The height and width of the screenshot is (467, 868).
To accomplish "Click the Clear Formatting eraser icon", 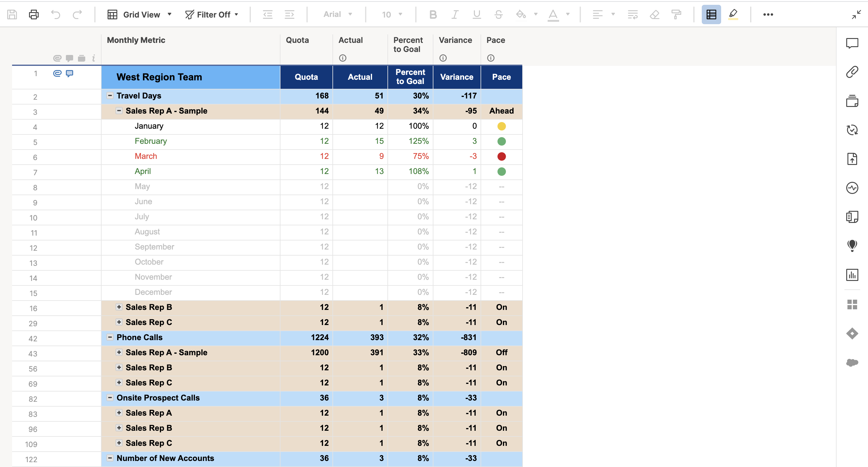I will click(x=654, y=14).
